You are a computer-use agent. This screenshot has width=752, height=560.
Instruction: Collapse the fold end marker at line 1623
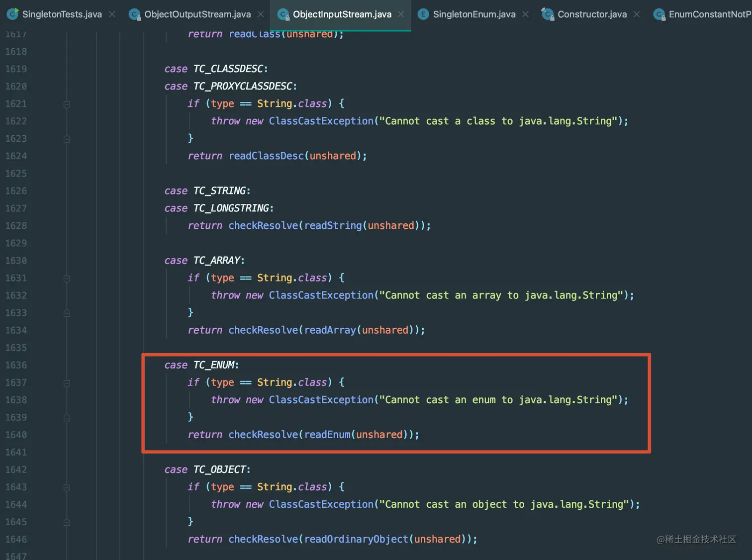67,139
